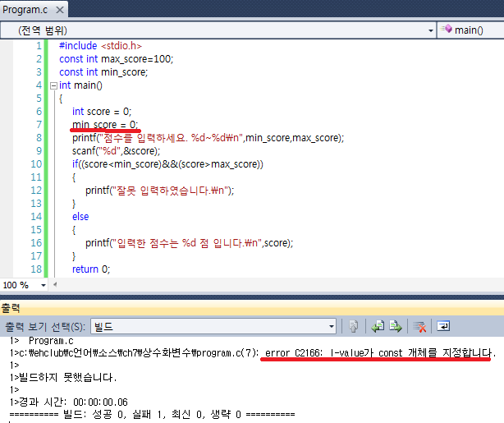This screenshot has height=423, width=504.
Task: Click the int score = 0 line
Action: (102, 112)
